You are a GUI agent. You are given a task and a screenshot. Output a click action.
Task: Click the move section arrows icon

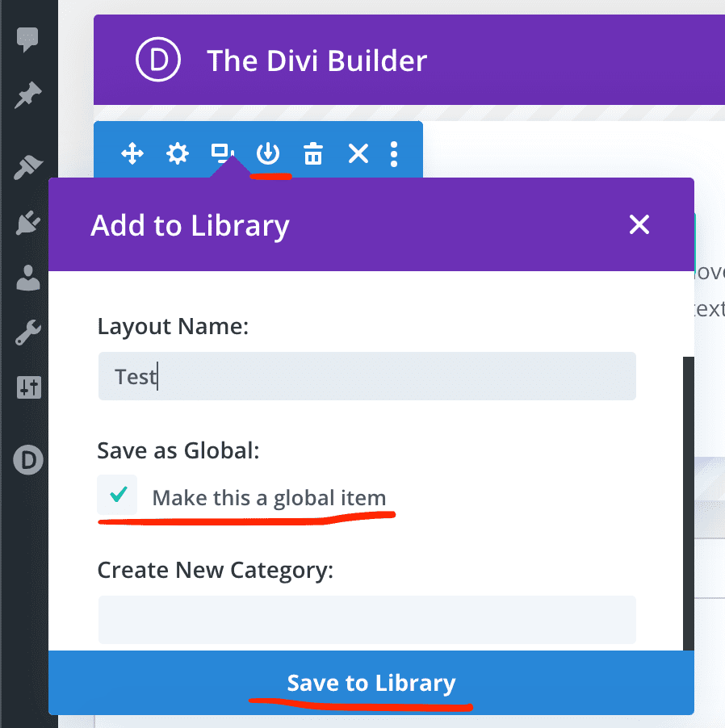pyautogui.click(x=132, y=153)
